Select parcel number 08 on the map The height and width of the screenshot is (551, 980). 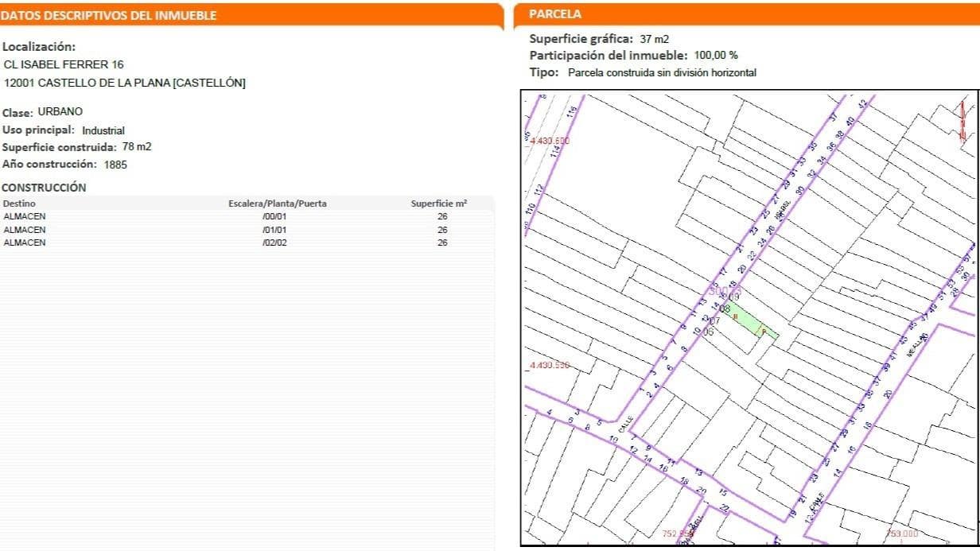(x=725, y=308)
